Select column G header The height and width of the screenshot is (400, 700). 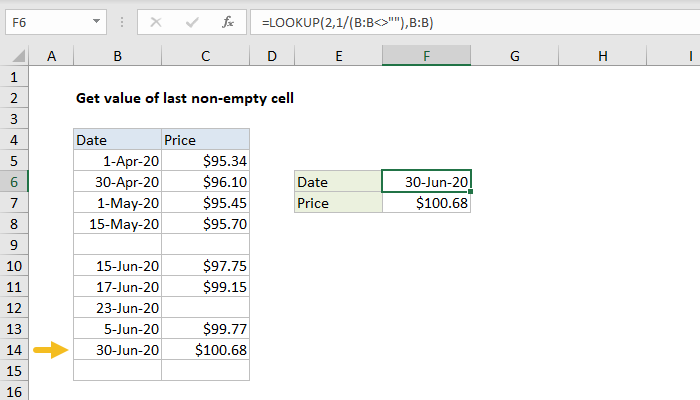515,56
